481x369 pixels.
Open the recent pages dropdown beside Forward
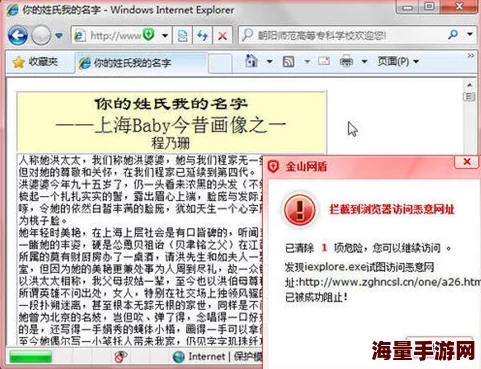pyautogui.click(x=59, y=35)
